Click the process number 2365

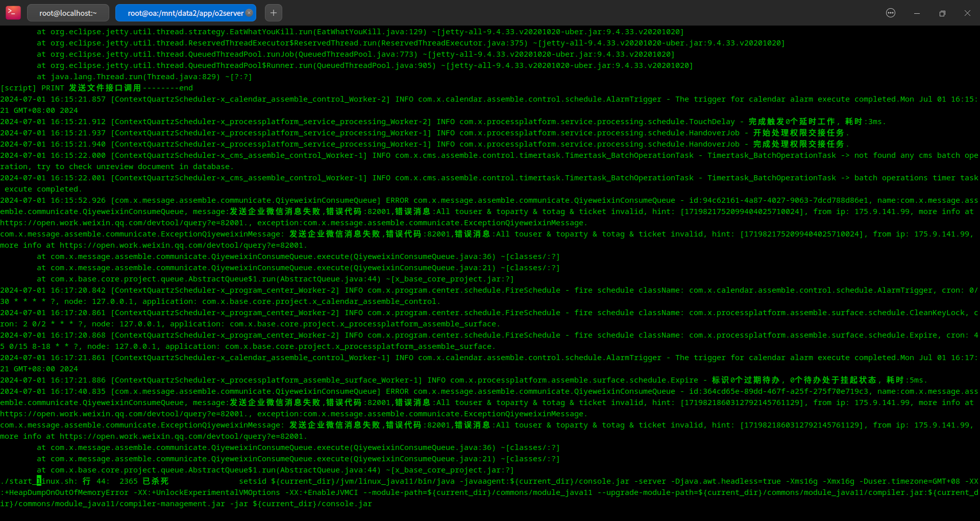(x=129, y=481)
